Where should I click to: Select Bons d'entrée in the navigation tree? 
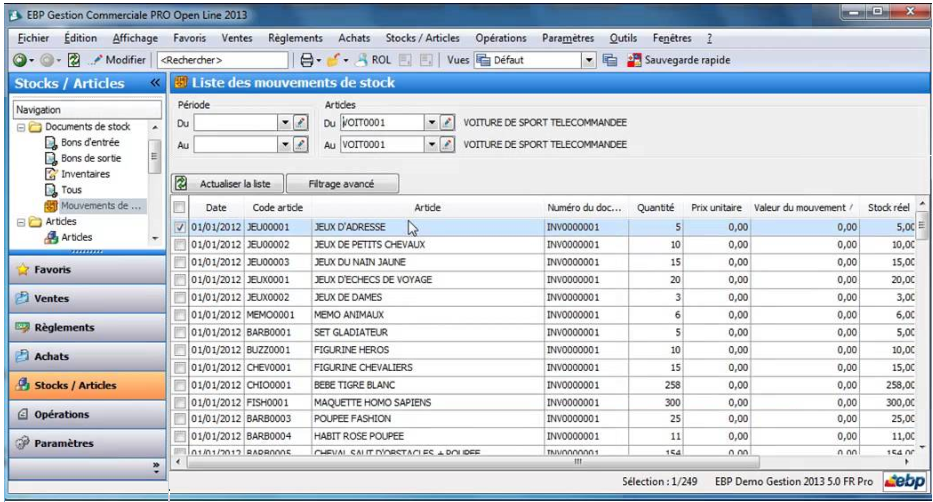(83, 143)
